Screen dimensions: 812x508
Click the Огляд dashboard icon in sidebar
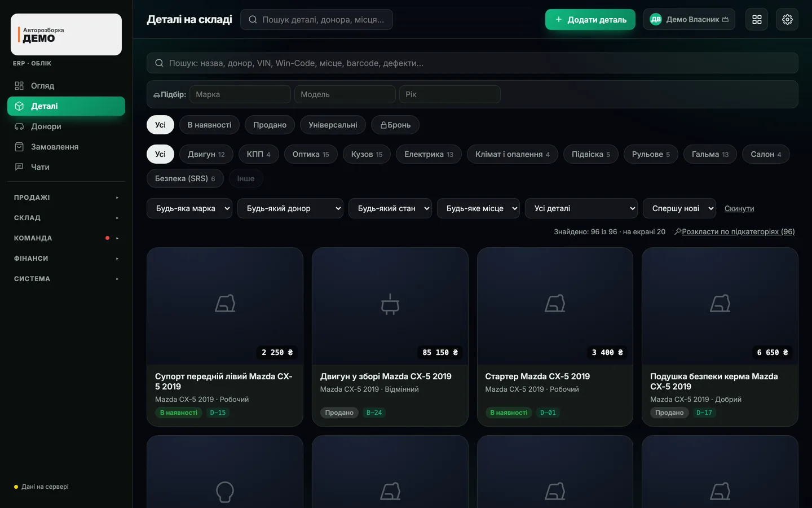click(19, 86)
